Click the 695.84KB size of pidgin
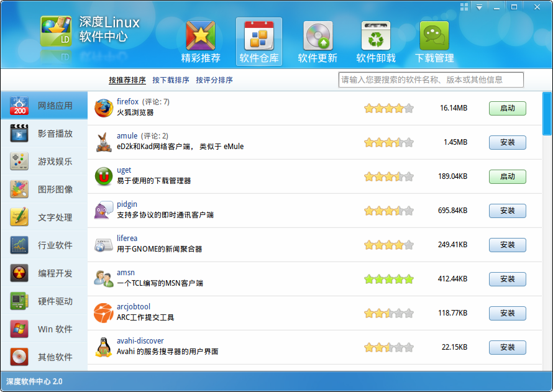 [452, 211]
